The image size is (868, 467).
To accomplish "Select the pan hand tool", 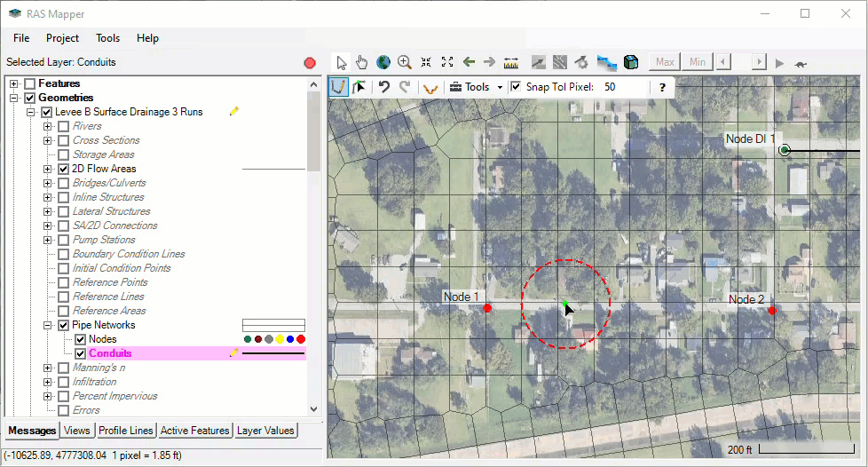I will [361, 62].
